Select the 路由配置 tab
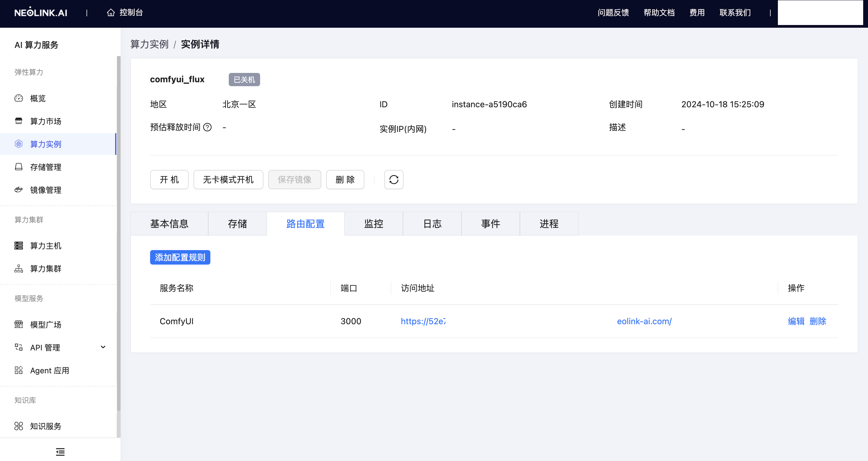This screenshot has height=461, width=868. pyautogui.click(x=306, y=224)
